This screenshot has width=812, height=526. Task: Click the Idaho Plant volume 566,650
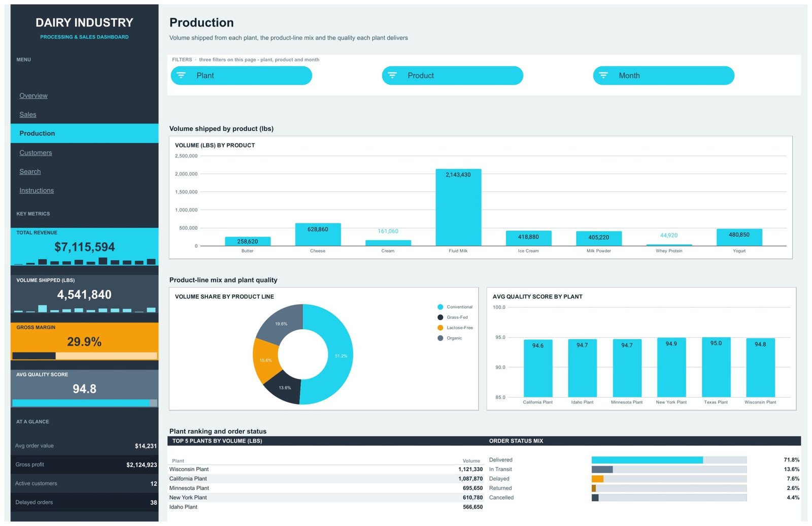pos(472,507)
